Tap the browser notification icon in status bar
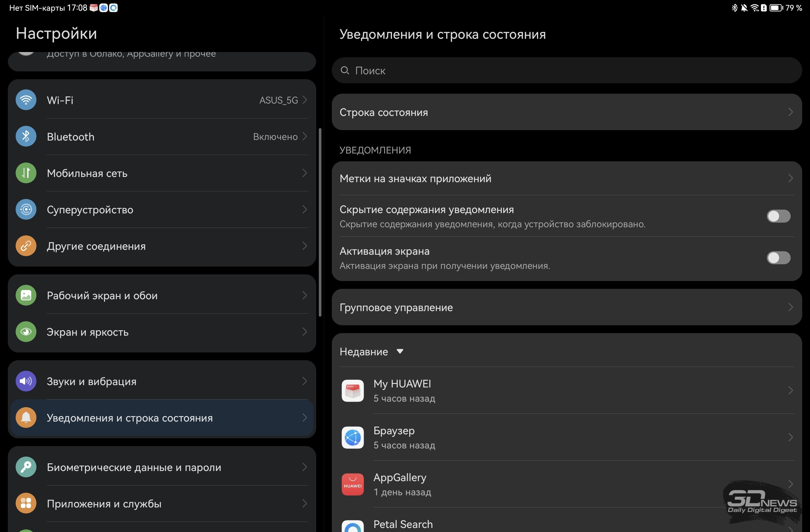 point(104,8)
